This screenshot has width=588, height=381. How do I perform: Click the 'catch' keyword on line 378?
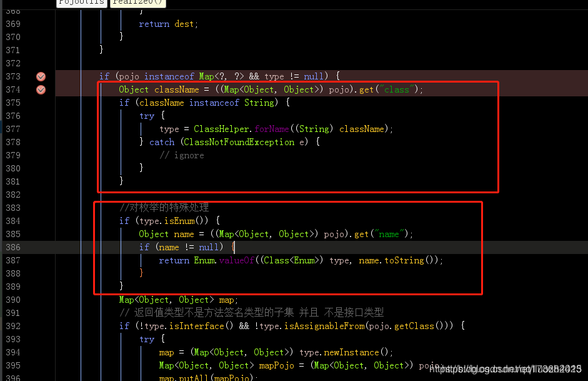(x=162, y=142)
